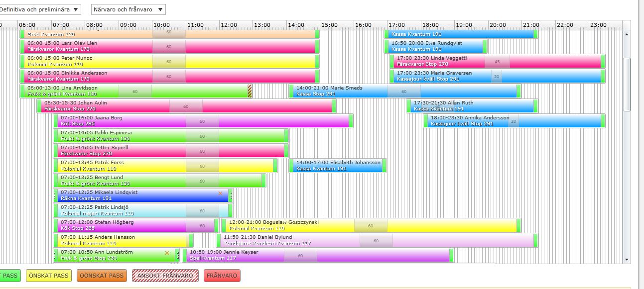This screenshot has height=289, width=644.
Task: Open the 'Definitiva och preliminära' dropdown
Action: point(40,9)
